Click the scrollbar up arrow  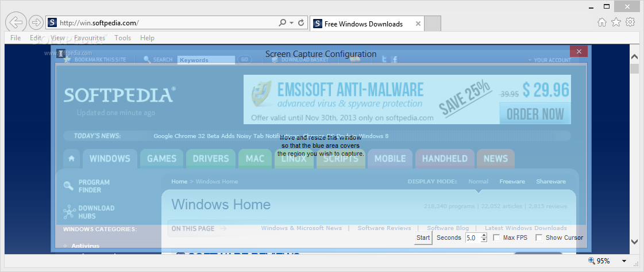point(635,57)
